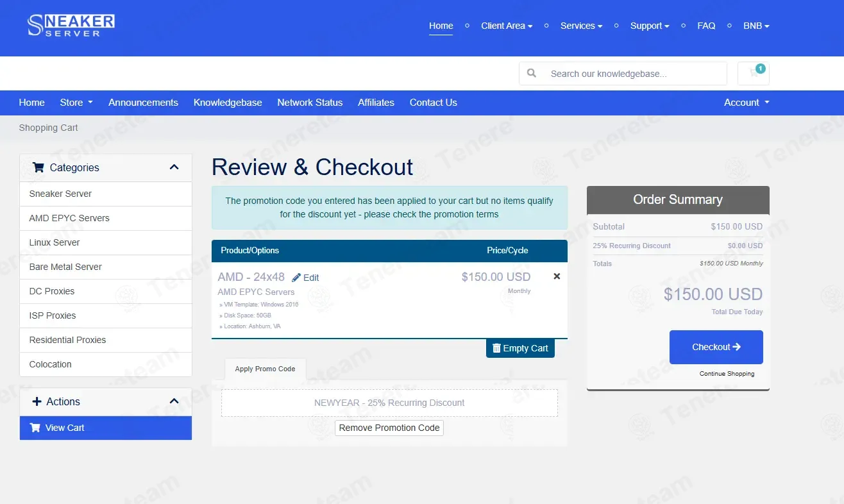The image size is (844, 504).
Task: Open the BNB currency dropdown
Action: click(756, 26)
